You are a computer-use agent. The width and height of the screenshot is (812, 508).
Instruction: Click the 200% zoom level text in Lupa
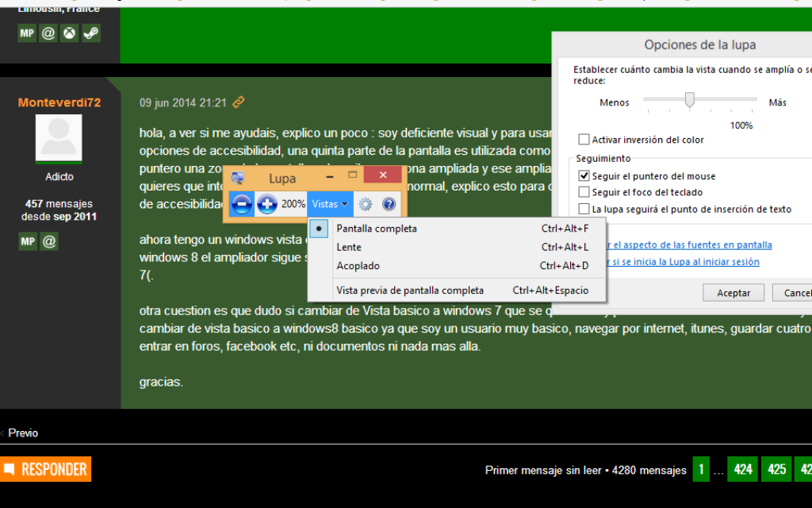[293, 204]
